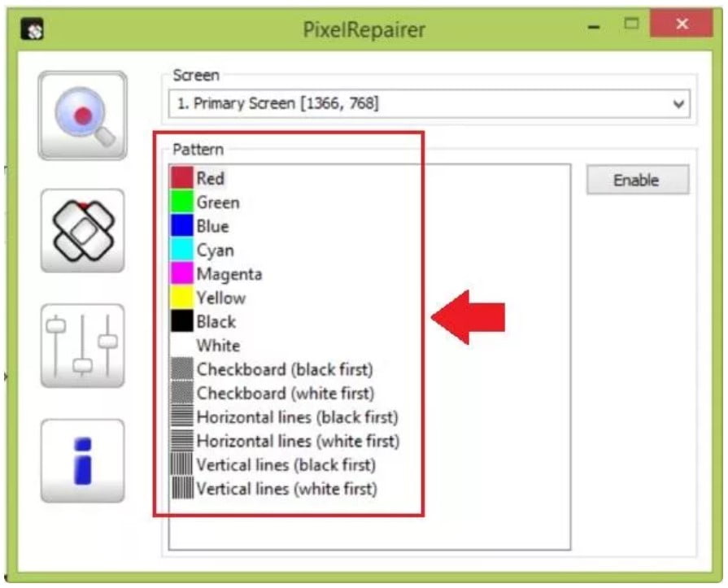Open the dead pixel locator tool

[x=83, y=115]
